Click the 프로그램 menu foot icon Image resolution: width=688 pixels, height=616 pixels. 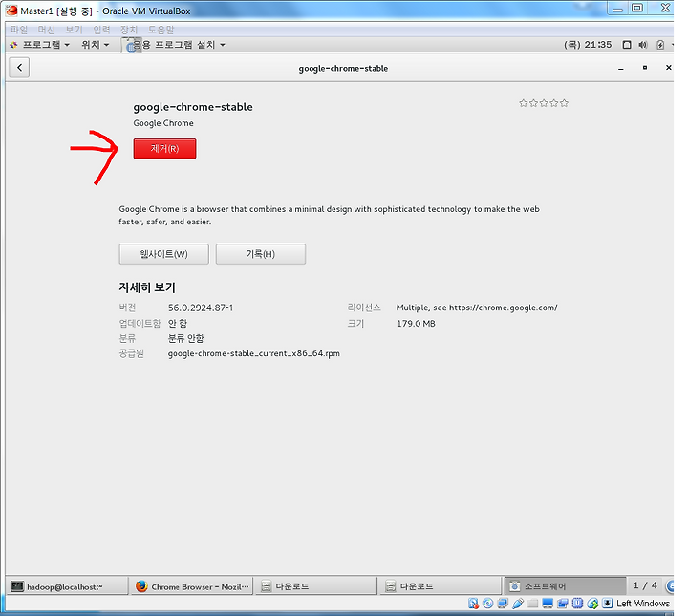click(13, 45)
